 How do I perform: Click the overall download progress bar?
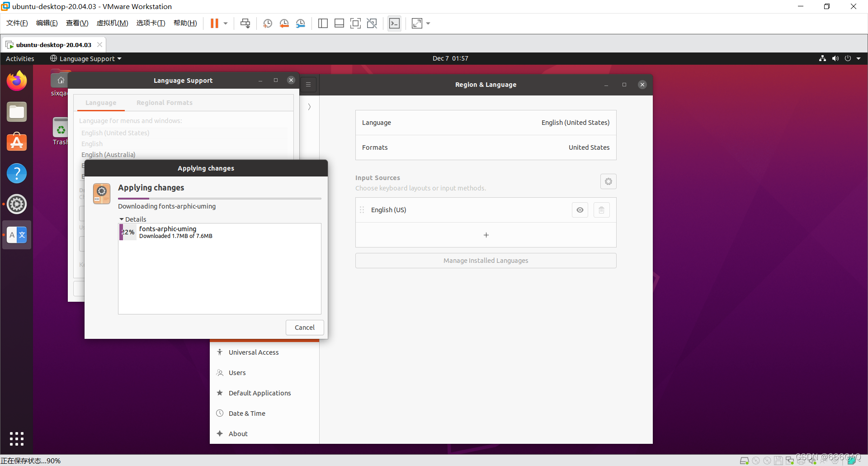tap(220, 199)
